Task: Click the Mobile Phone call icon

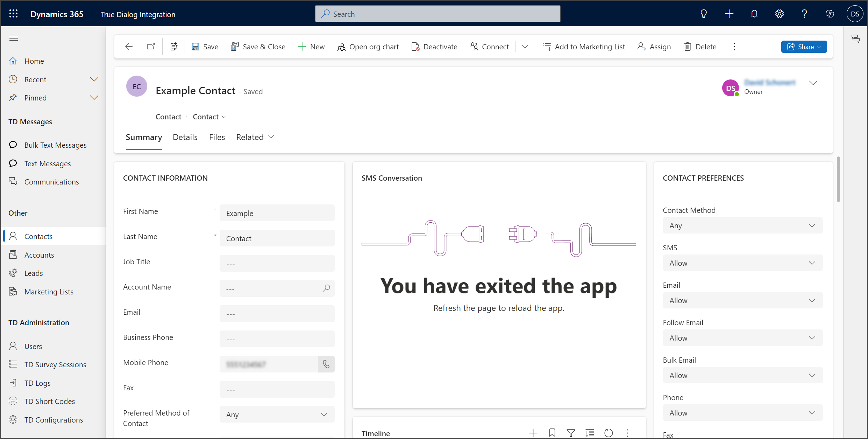Action: [326, 364]
